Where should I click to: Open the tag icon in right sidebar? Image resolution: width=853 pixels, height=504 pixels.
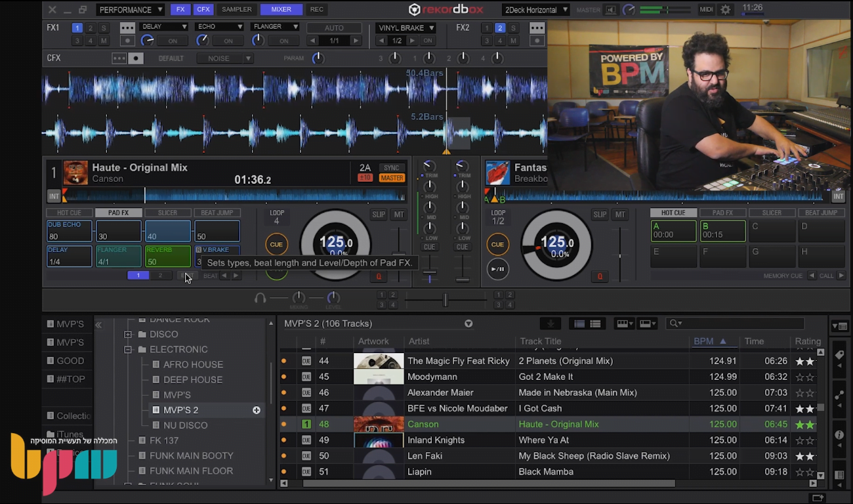tap(839, 355)
